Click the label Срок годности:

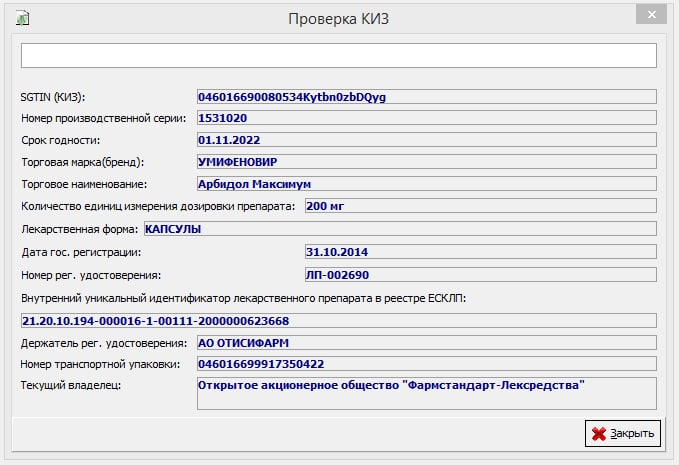pyautogui.click(x=61, y=140)
